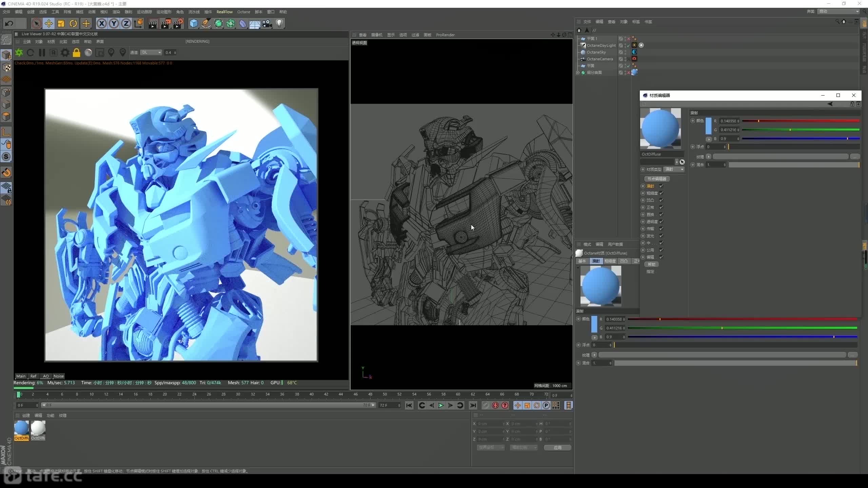Screen dimensions: 868x488
Task: Select the white OctDiffuse material thumbnail
Action: (x=38, y=428)
